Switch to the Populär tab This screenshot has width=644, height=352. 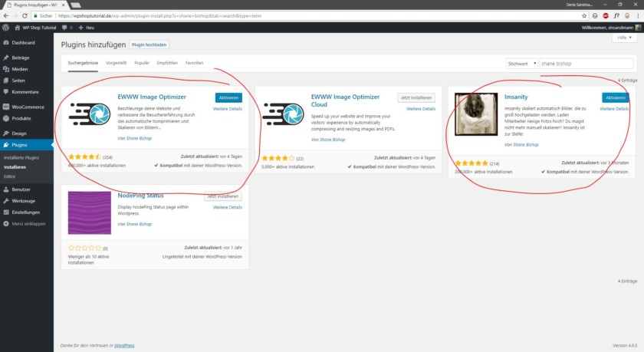coord(142,63)
